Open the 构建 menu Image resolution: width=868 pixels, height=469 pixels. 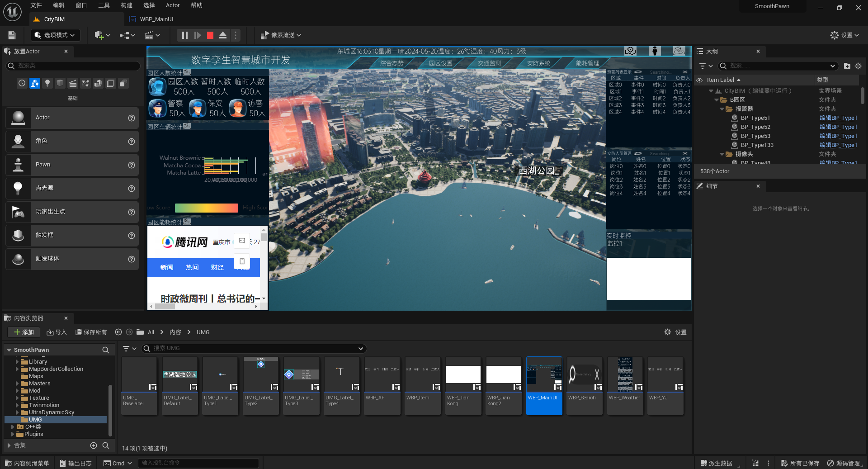127,5
